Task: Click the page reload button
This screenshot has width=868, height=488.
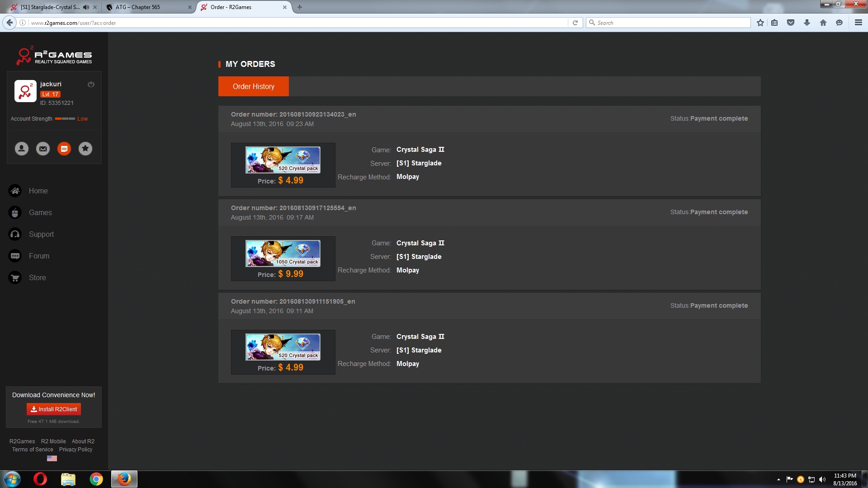Action: pyautogui.click(x=575, y=23)
